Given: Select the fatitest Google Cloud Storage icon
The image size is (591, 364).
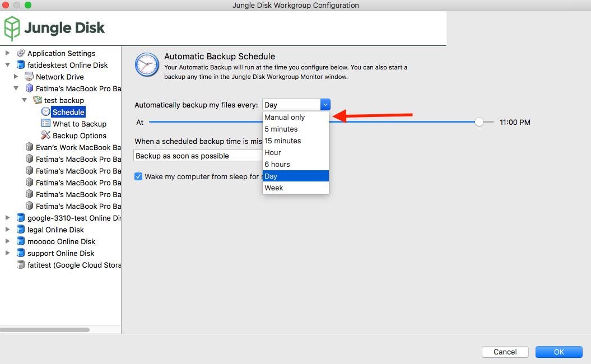Looking at the screenshot, I should coord(21,265).
